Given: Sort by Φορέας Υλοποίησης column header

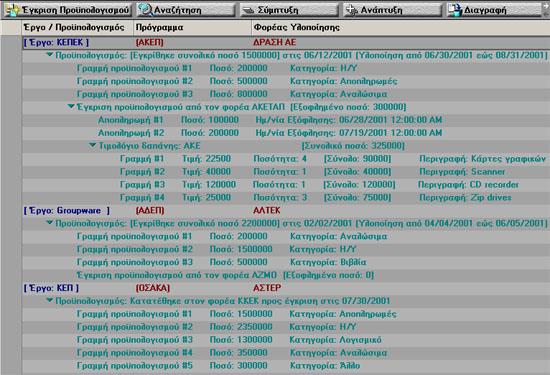Looking at the screenshot, I should 401,27.
